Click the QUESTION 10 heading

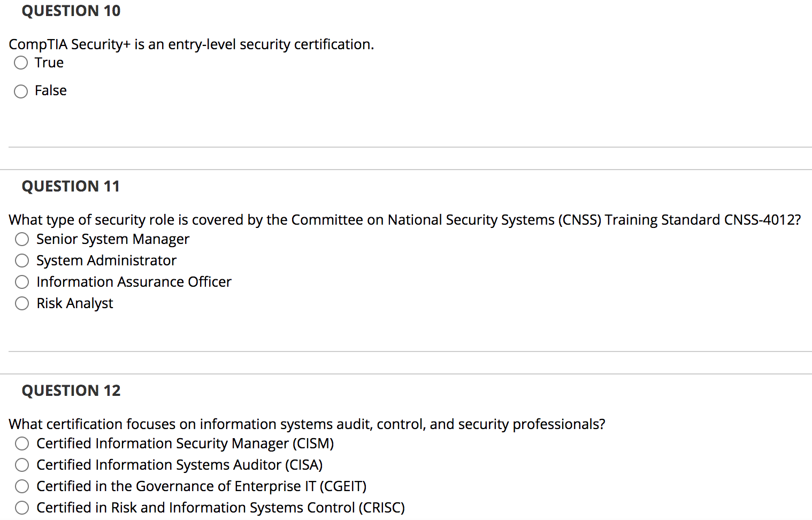(71, 11)
